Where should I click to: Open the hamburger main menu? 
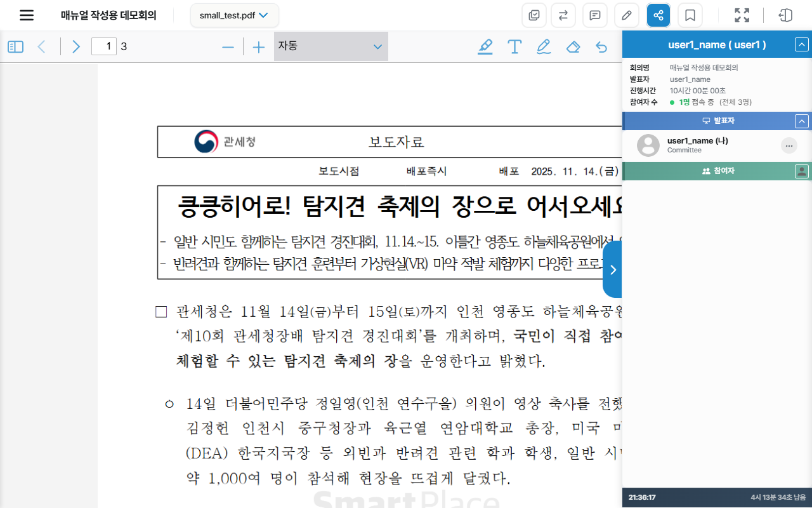tap(27, 15)
